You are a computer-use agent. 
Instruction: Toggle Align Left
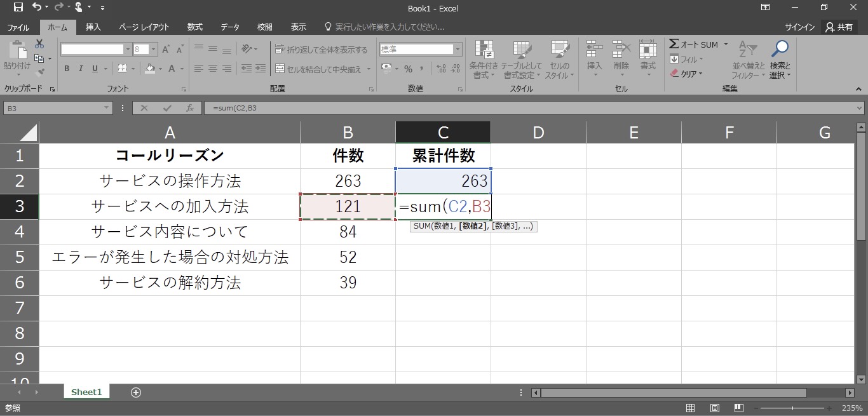199,69
